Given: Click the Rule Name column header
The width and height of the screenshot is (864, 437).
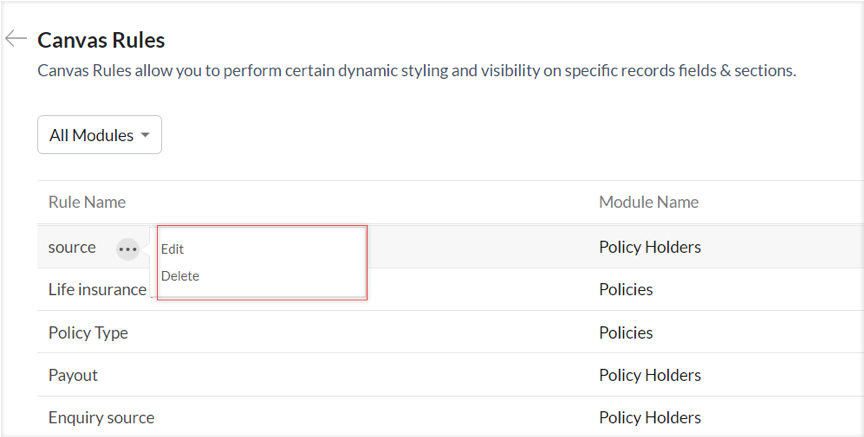Looking at the screenshot, I should pyautogui.click(x=87, y=202).
